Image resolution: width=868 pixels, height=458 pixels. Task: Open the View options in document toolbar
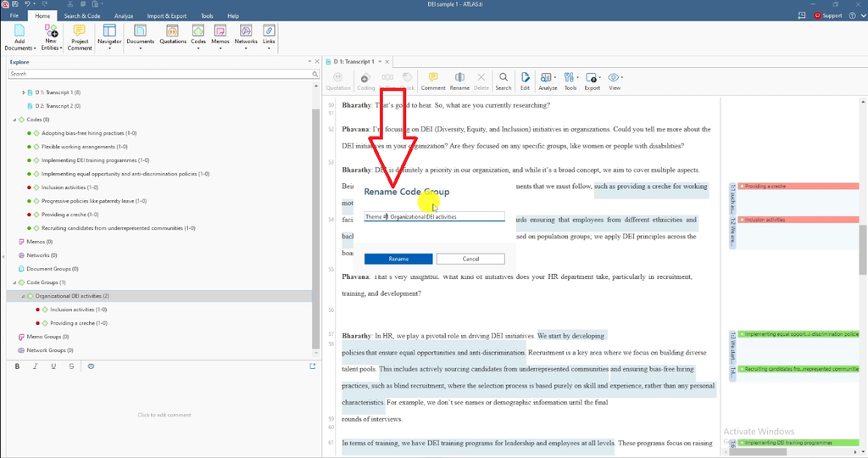click(x=615, y=81)
